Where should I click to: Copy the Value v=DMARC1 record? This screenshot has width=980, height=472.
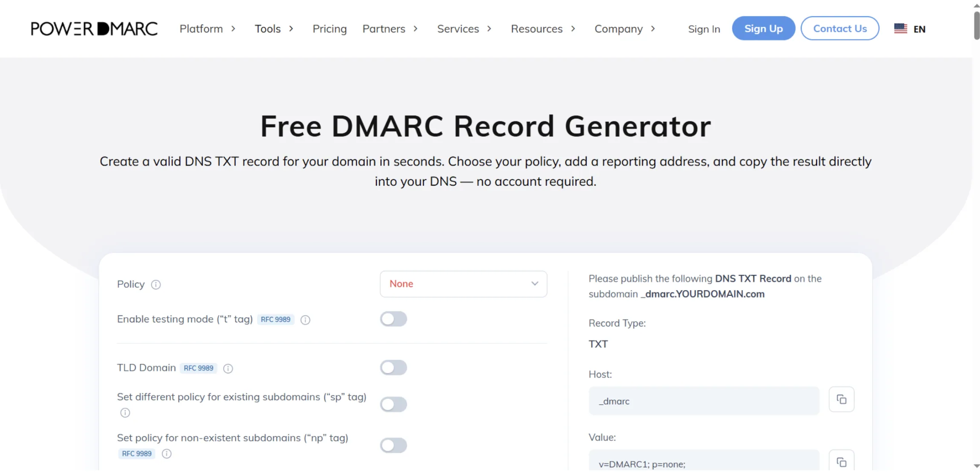click(x=842, y=462)
